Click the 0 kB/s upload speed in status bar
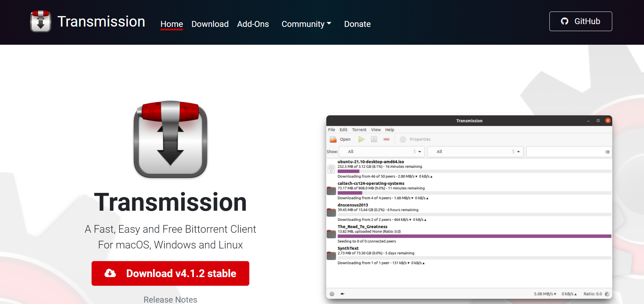Viewport: 644px width, 304px height. [x=569, y=294]
